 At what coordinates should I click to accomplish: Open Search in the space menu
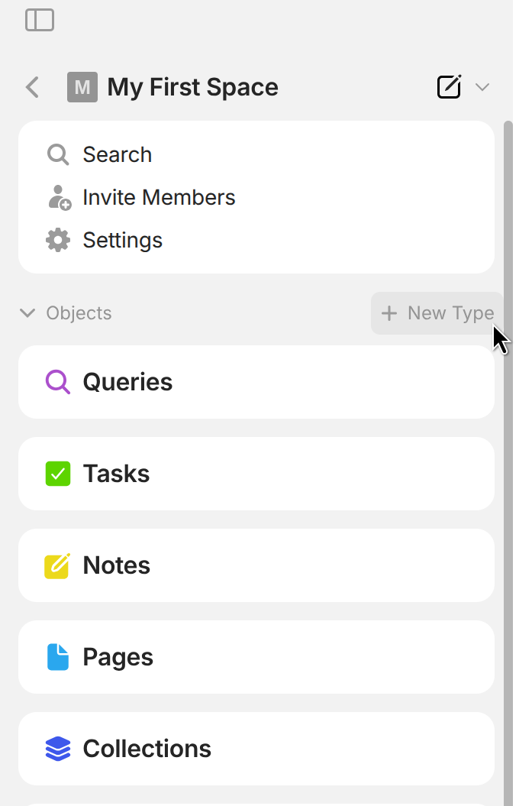(118, 155)
